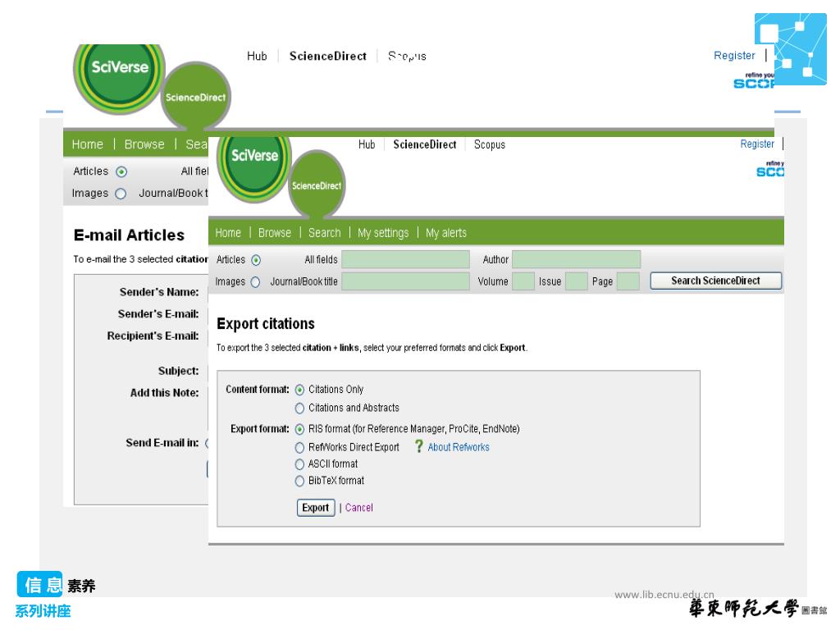Click the Add this Note label
Screen dimensions: 840x630
(x=164, y=393)
